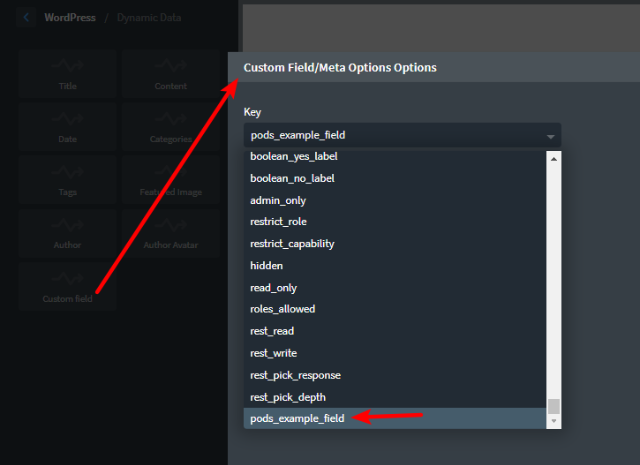Click the list scrollbar down arrow
The height and width of the screenshot is (465, 640).
click(x=554, y=421)
